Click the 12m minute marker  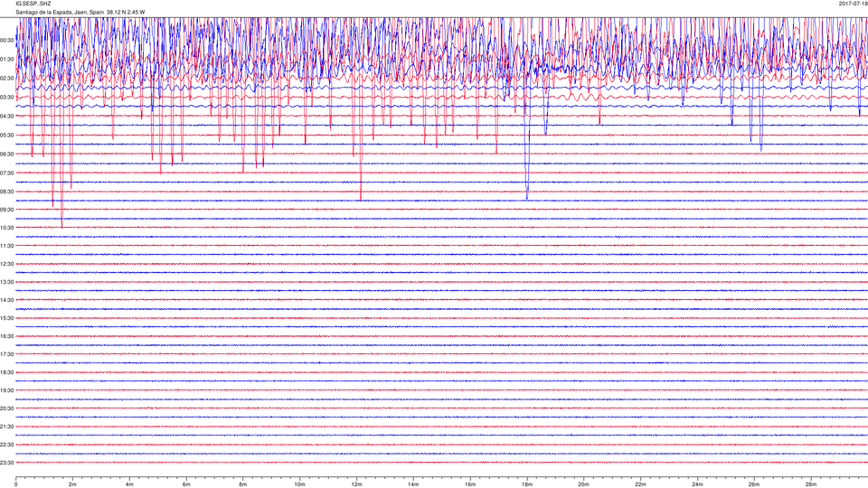click(x=356, y=484)
